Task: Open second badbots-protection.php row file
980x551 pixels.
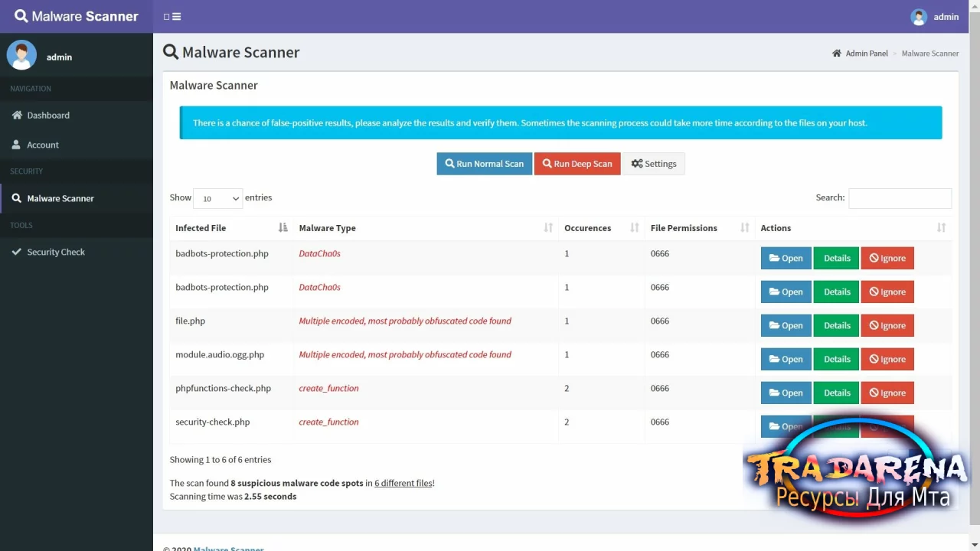Action: tap(786, 292)
